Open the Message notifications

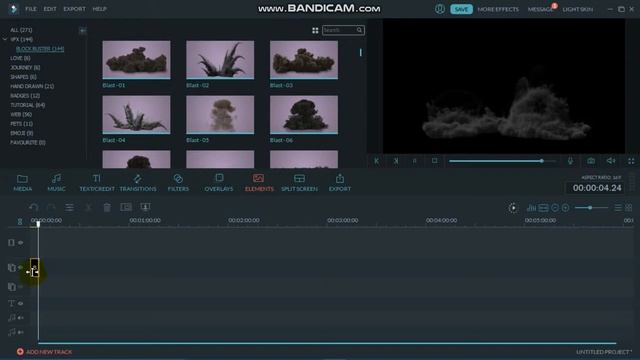pyautogui.click(x=540, y=9)
